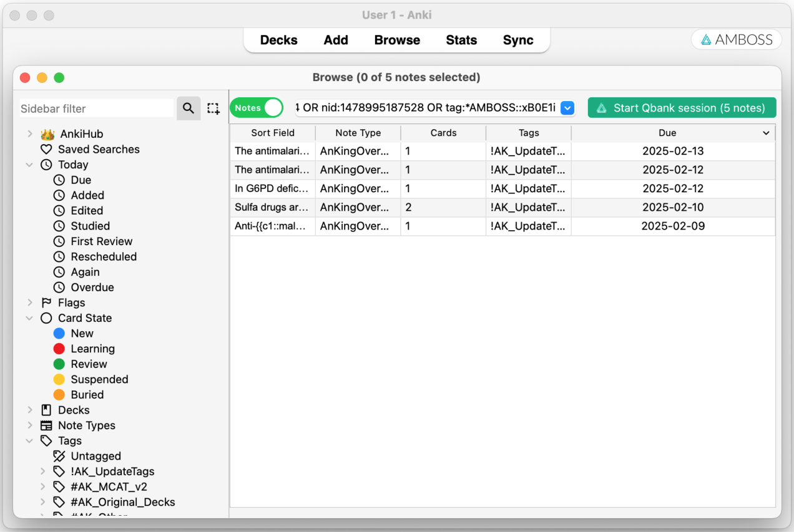This screenshot has width=794, height=532.
Task: Open the Due column sort chevron
Action: [766, 133]
